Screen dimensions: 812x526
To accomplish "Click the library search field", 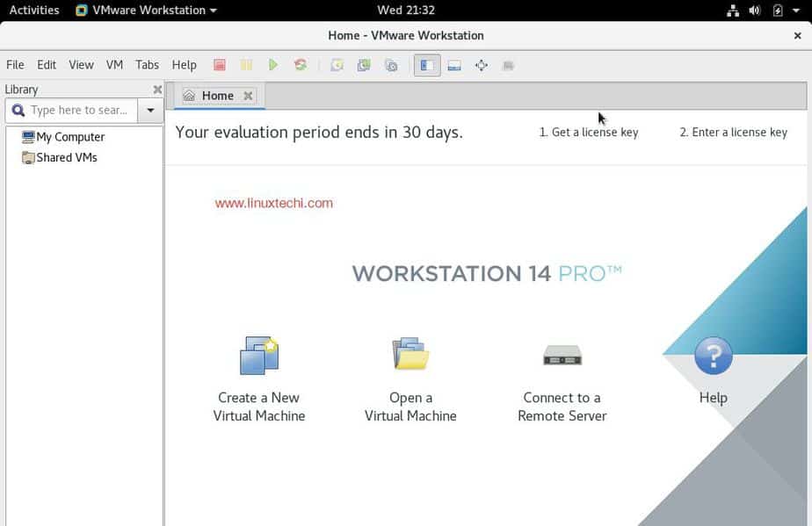I will coord(71,111).
